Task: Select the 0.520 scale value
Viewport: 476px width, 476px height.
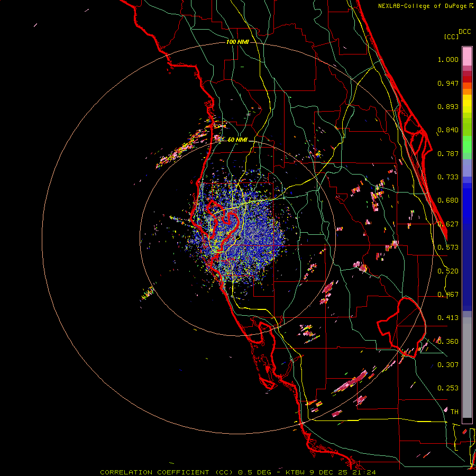Action: point(448,271)
